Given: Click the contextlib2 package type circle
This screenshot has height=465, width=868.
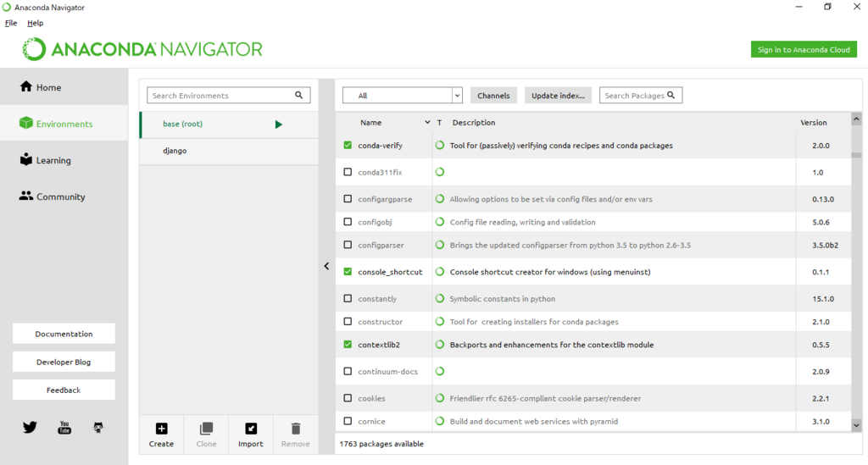Looking at the screenshot, I should point(440,345).
